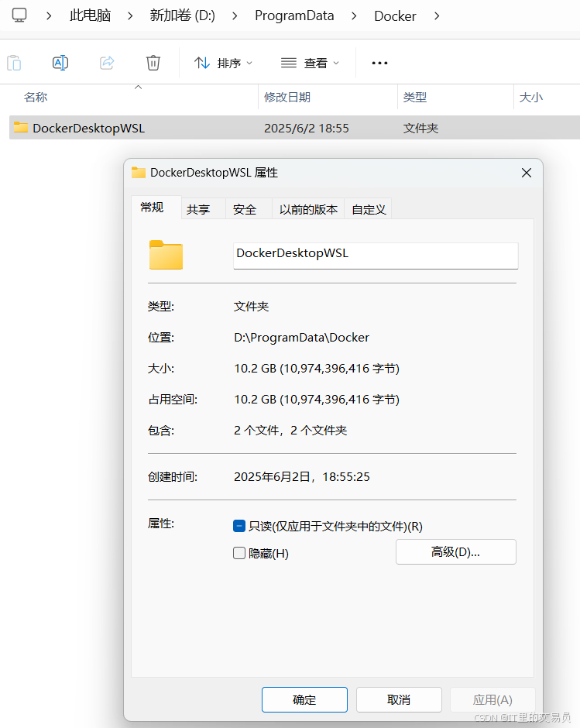Open the 高级(D)... advanced attributes button
This screenshot has height=728, width=580.
coord(455,551)
